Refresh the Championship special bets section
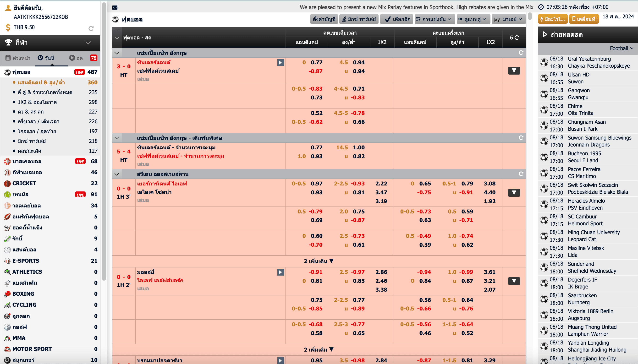The width and height of the screenshot is (638, 364). click(x=521, y=138)
